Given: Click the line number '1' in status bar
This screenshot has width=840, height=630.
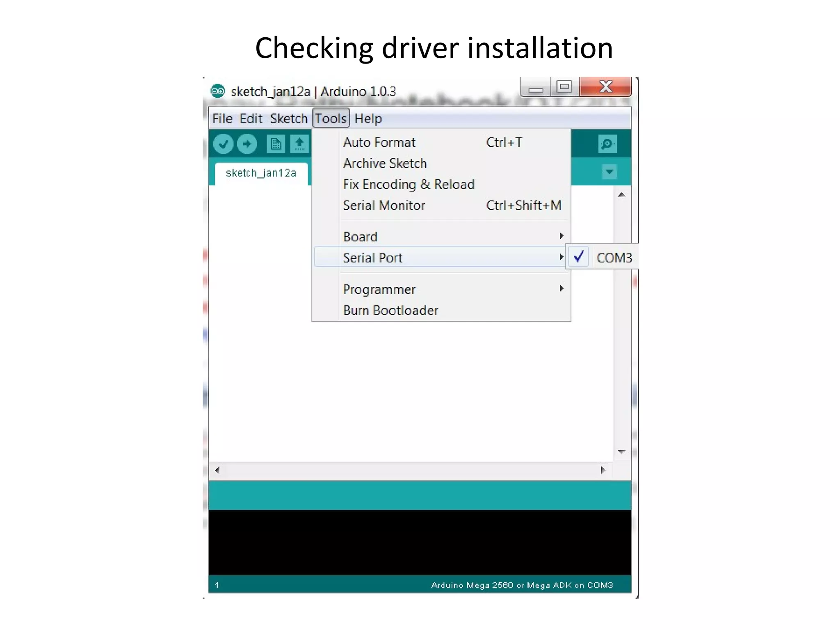Looking at the screenshot, I should [217, 585].
